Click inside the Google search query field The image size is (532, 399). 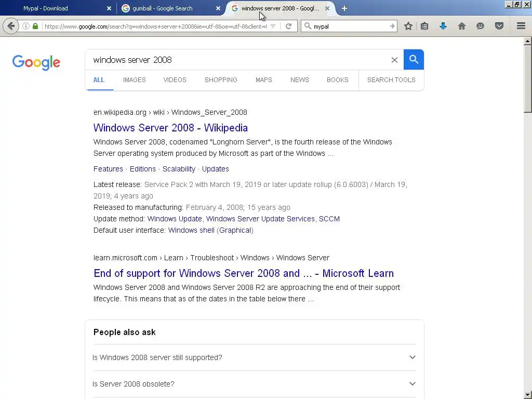point(237,60)
